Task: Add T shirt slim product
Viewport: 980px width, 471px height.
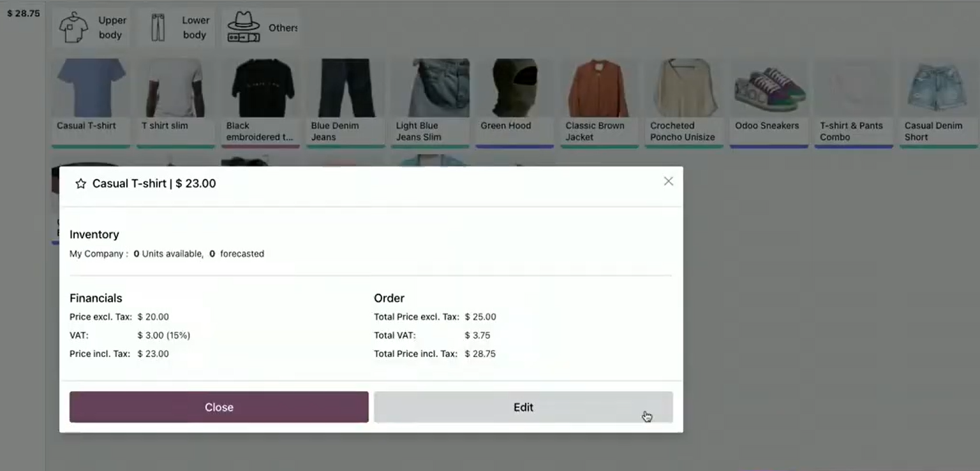Action: pyautogui.click(x=175, y=103)
